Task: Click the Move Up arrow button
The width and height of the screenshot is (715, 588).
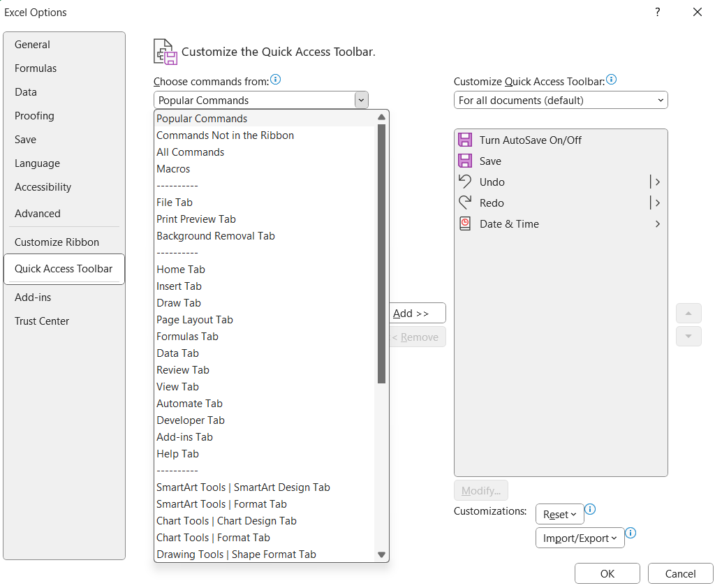Action: point(688,314)
